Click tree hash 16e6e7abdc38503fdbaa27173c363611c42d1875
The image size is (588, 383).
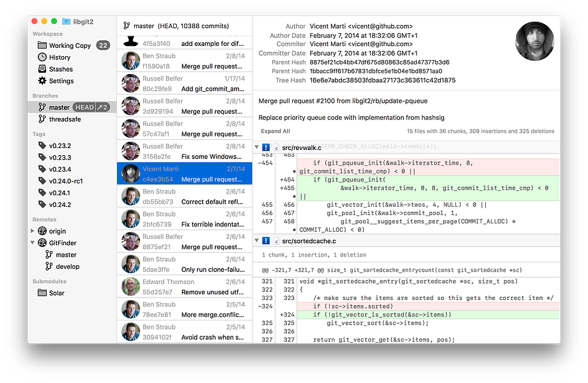(x=382, y=80)
